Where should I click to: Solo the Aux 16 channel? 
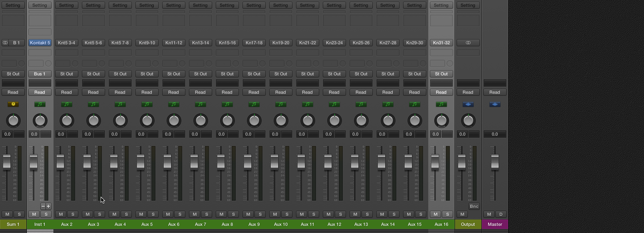[x=447, y=214]
